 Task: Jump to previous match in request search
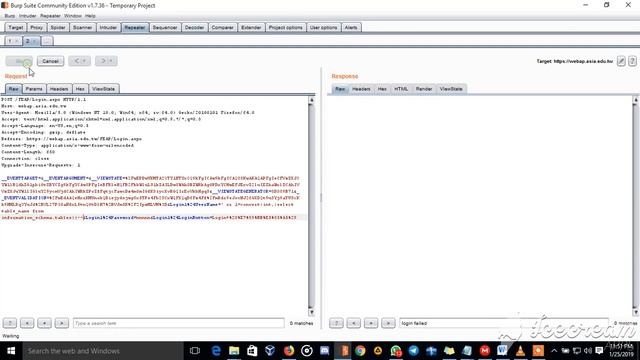click(x=27, y=323)
